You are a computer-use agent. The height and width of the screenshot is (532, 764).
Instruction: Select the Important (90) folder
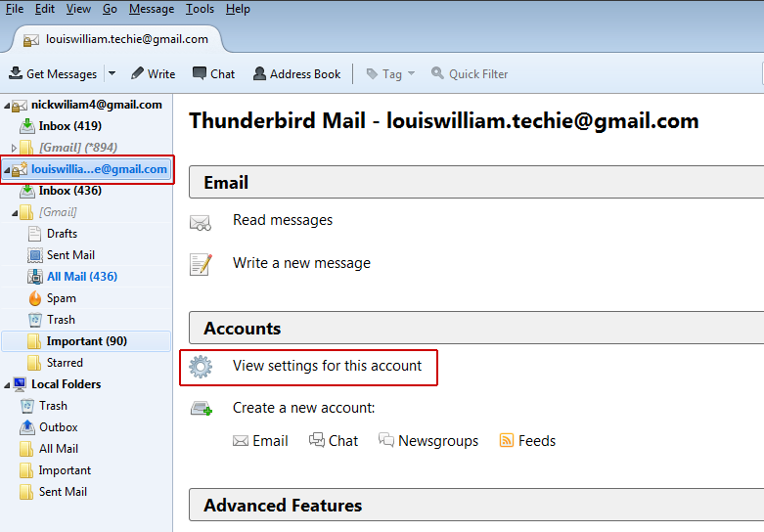click(x=87, y=341)
